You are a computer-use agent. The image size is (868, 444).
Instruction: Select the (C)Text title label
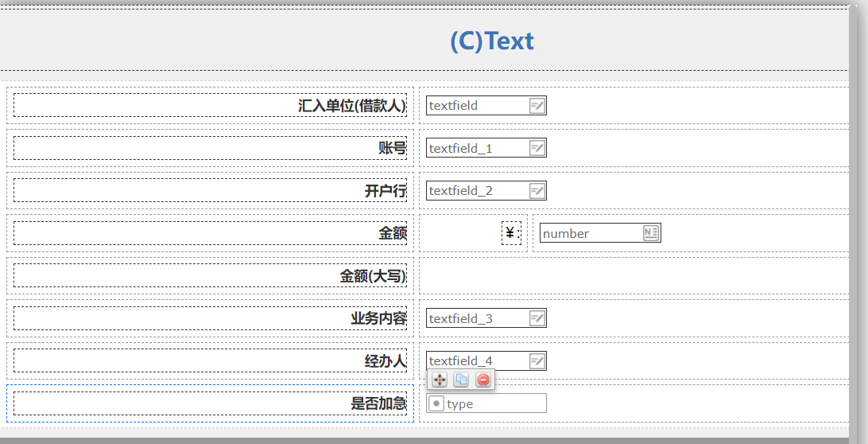tap(491, 41)
